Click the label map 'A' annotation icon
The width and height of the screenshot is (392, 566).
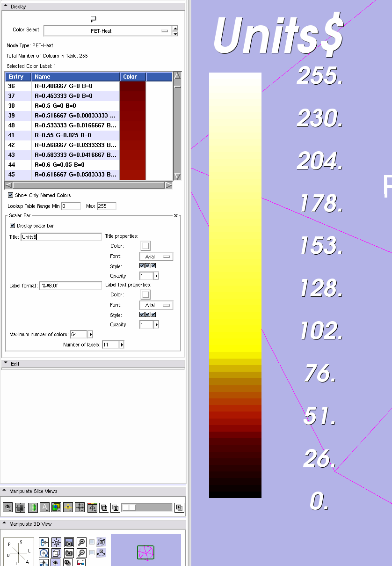click(44, 507)
